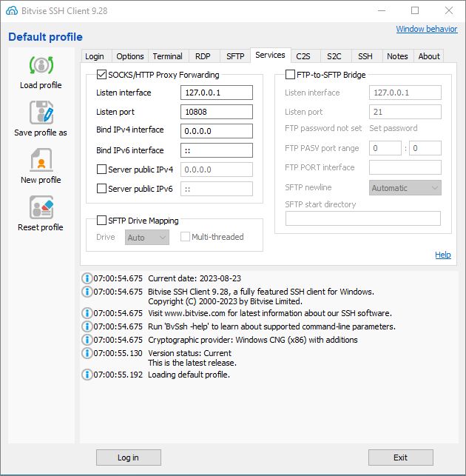Disable SOCKS/HTTP Proxy Forwarding checkbox
Screen dimensions: 466x476
pos(101,74)
